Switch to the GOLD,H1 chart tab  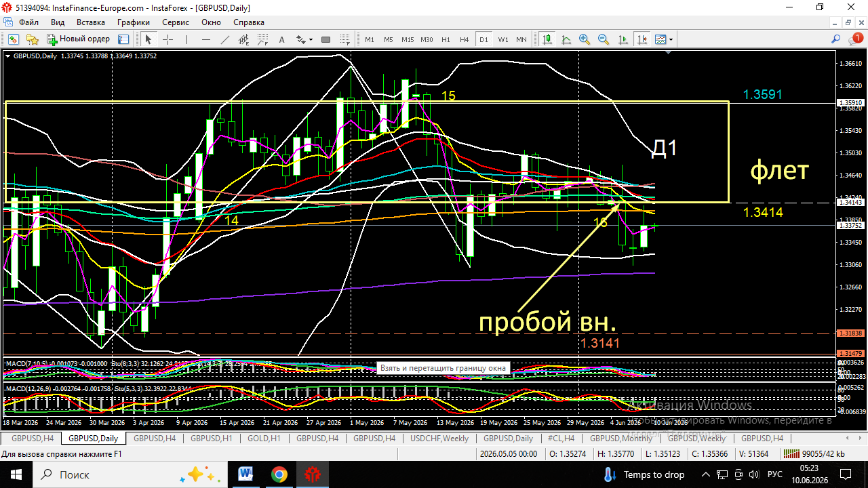tap(264, 439)
